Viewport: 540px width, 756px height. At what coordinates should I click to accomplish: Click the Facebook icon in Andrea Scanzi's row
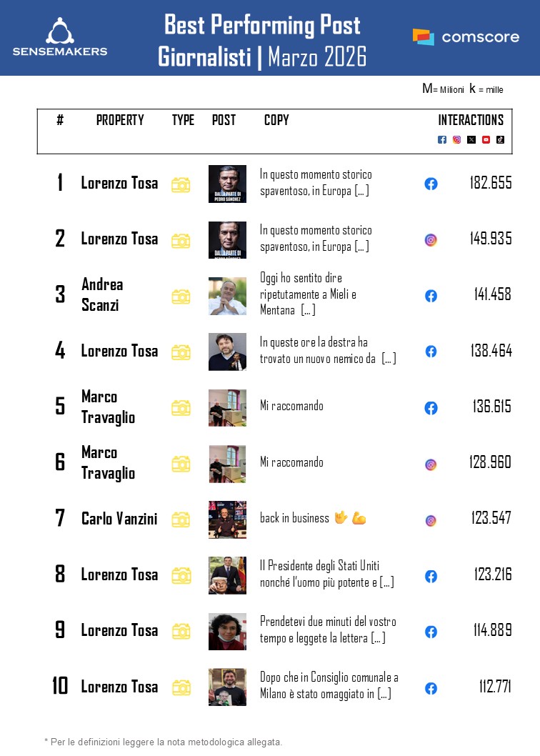point(431,296)
